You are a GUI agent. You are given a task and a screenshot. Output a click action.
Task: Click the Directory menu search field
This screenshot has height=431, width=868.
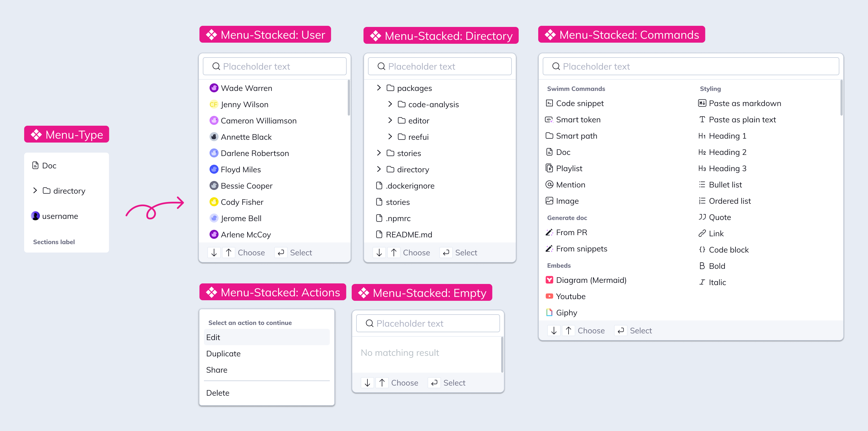[440, 66]
